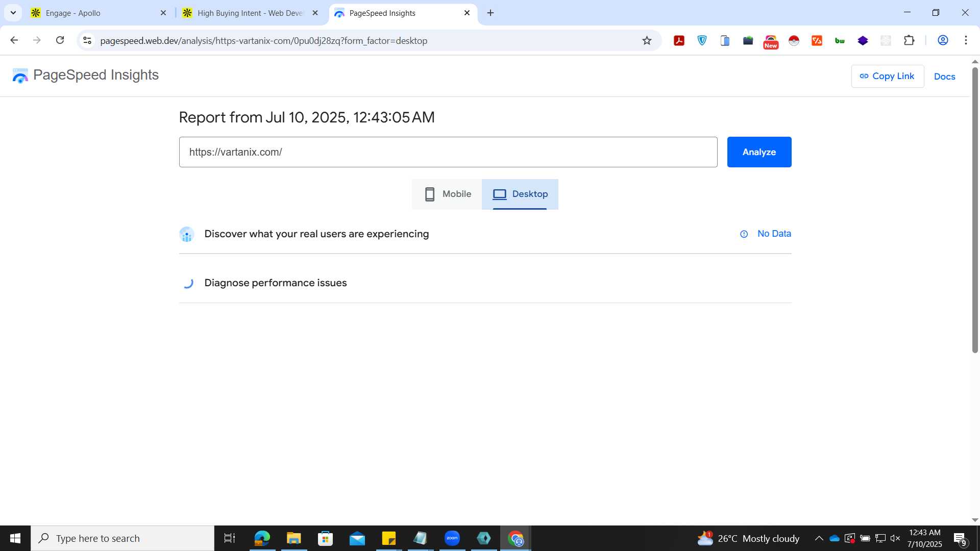Open Microsoft Store from taskbar
980x551 pixels.
click(325, 538)
